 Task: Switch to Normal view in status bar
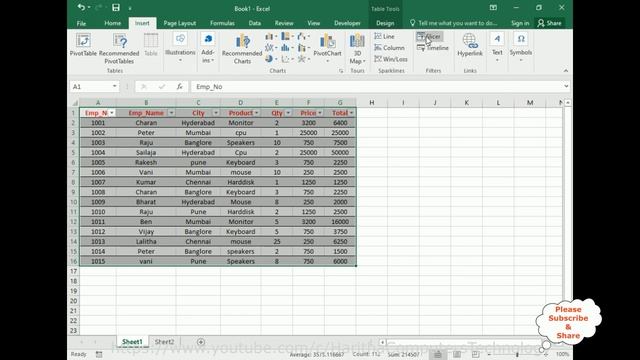pos(438,355)
